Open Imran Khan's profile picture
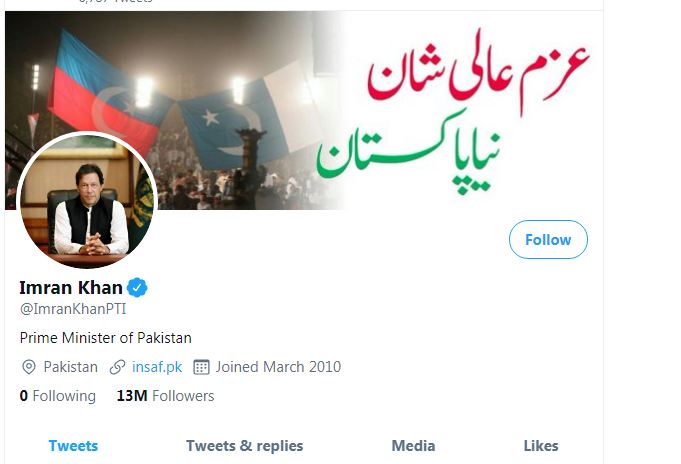This screenshot has width=681, height=464. (x=87, y=200)
